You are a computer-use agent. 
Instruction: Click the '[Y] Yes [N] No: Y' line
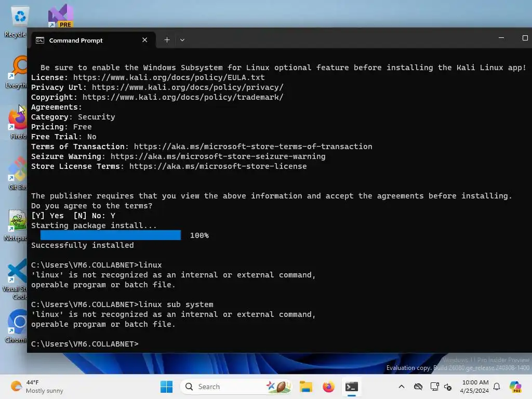pos(73,216)
